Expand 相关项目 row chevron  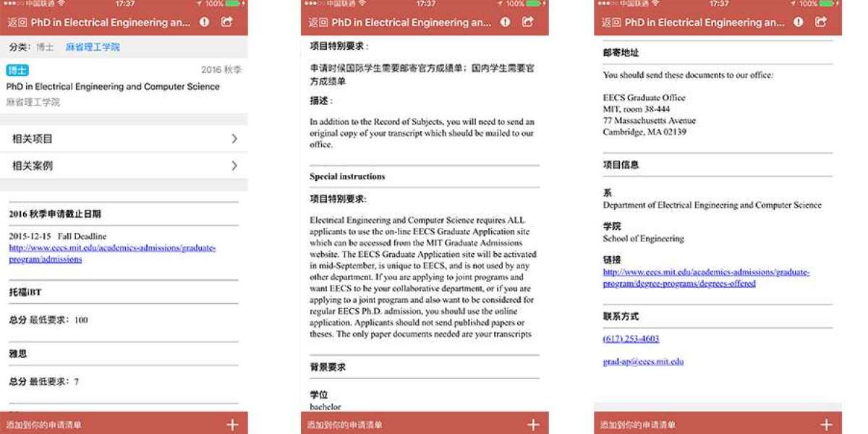tap(234, 138)
